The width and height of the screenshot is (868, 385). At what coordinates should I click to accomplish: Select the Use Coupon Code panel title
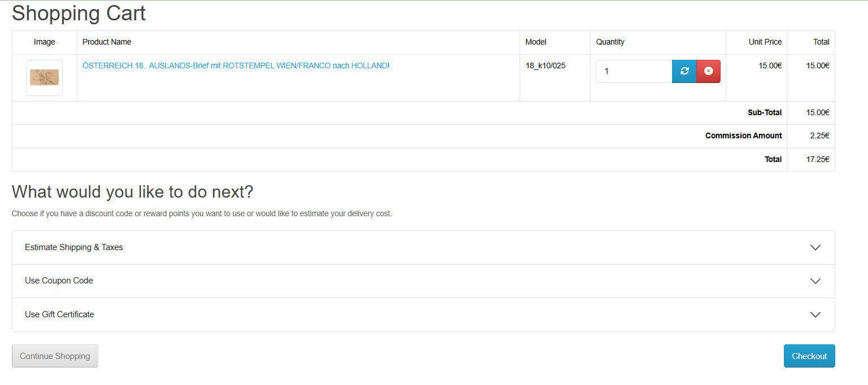59,281
